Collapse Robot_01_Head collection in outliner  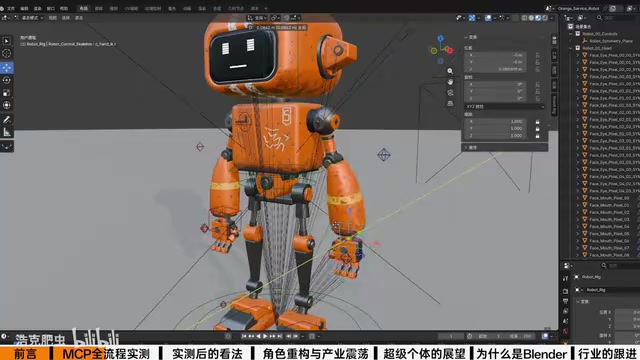pos(571,48)
